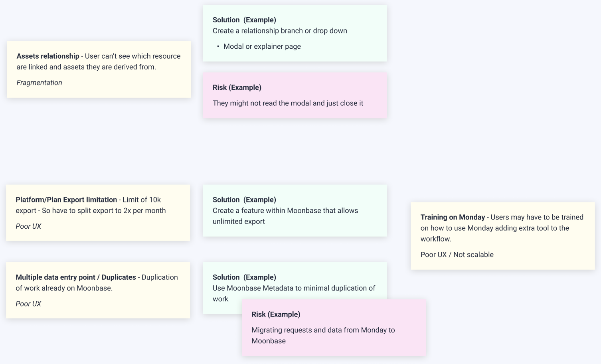Click the 'Training on Monday' bold title
Viewport: 601px width, 364px height.
453,217
